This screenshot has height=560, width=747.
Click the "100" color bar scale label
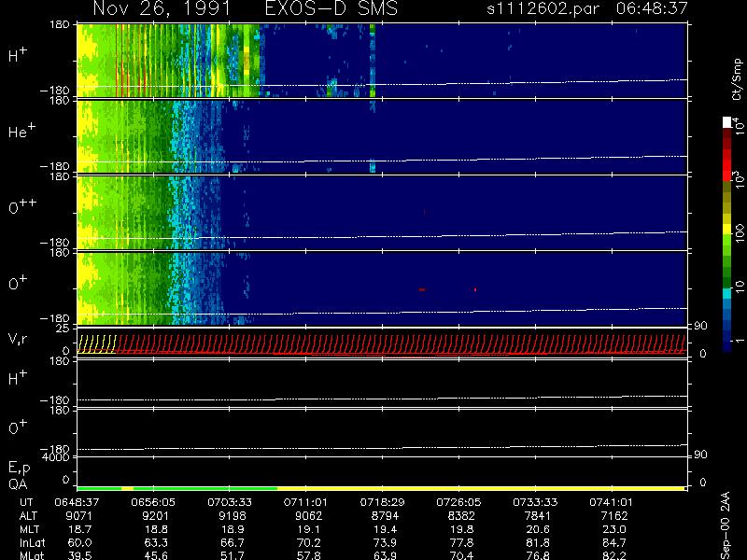click(x=740, y=234)
